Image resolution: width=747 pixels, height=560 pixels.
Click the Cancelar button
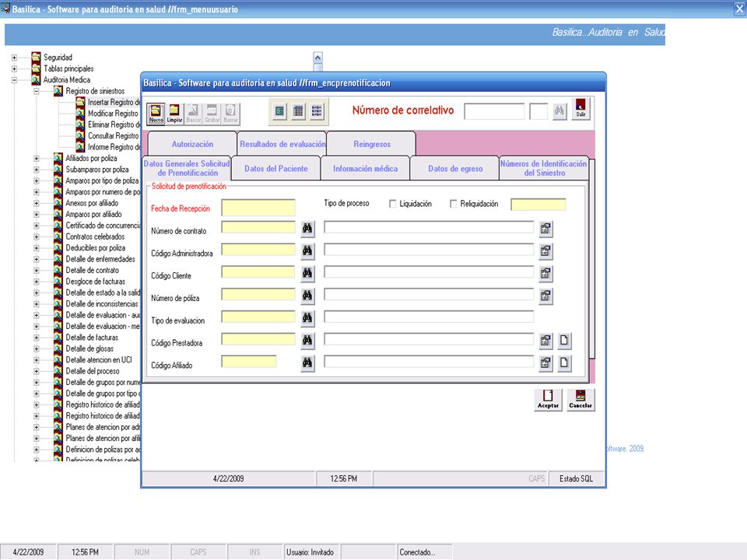580,400
